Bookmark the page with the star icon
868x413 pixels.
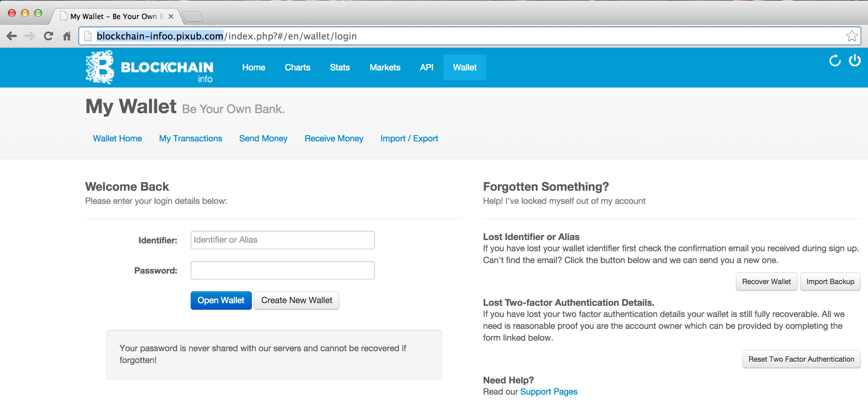[x=852, y=36]
